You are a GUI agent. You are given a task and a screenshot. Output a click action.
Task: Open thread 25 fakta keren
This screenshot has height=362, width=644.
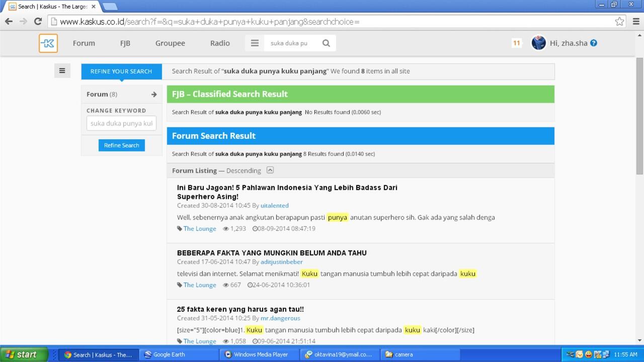(x=240, y=309)
